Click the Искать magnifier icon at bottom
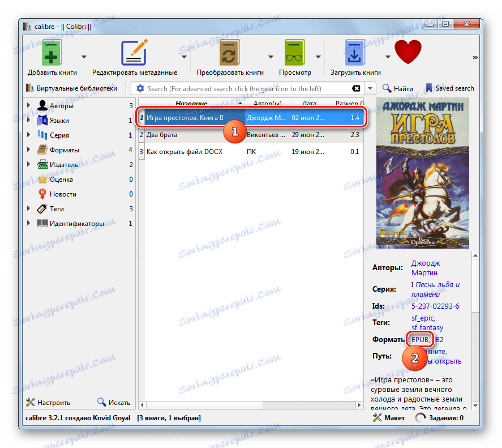 (x=101, y=402)
